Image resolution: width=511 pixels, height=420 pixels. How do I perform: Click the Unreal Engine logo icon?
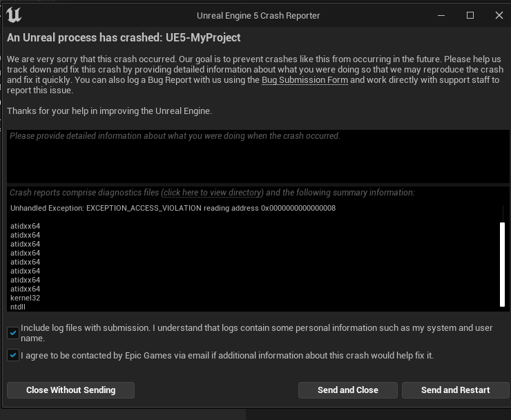[x=14, y=15]
